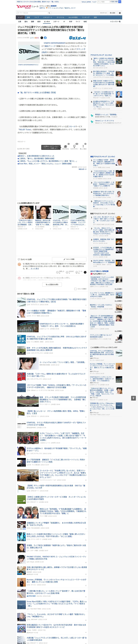This screenshot has height=644, width=138.
Task: Click the keyword search magnifier icon
Action: point(49,13)
